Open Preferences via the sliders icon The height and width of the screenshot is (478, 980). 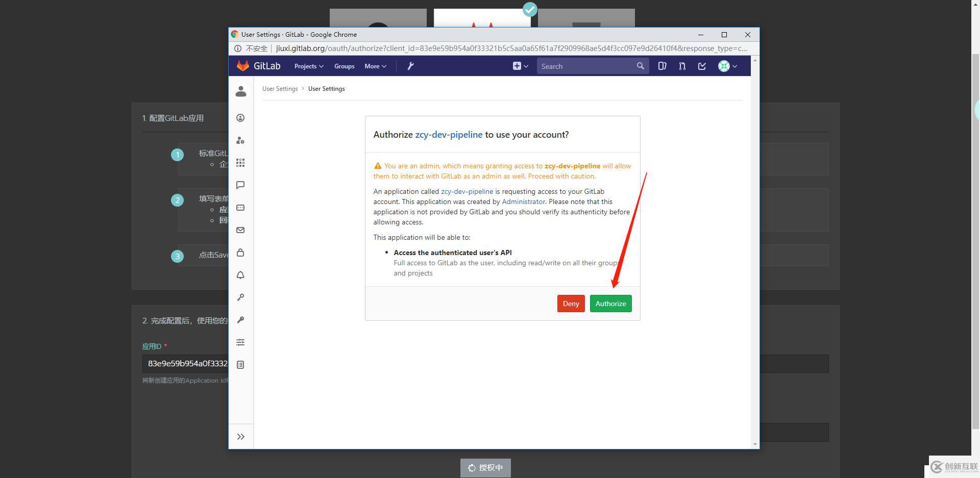click(x=240, y=342)
